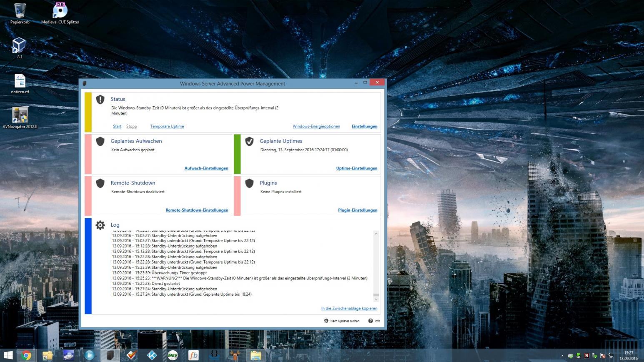644x362 pixels.
Task: Open the fb taskbar icon
Action: 193,355
